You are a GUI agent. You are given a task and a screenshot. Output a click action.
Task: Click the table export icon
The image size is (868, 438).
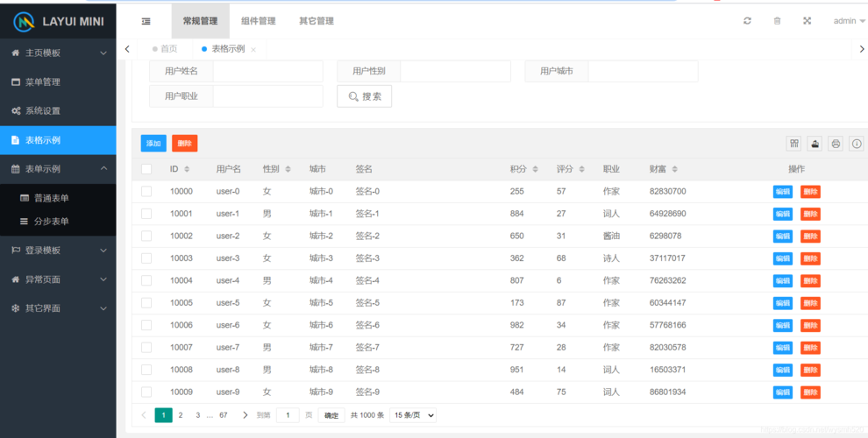click(815, 144)
